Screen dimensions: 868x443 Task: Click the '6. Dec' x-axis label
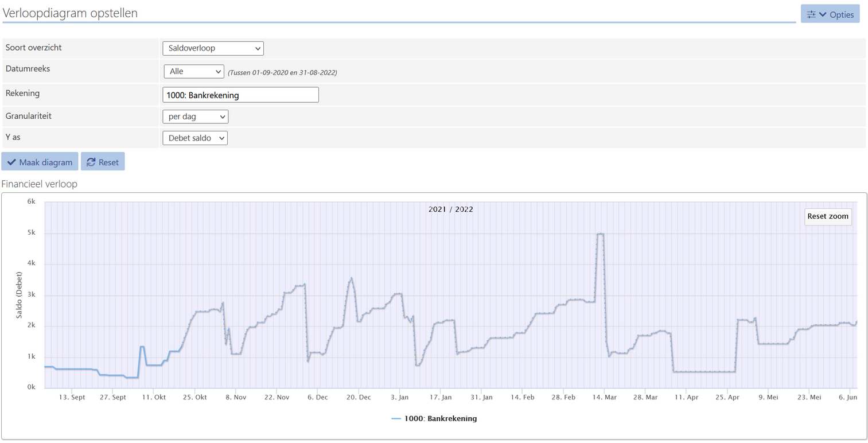(317, 397)
